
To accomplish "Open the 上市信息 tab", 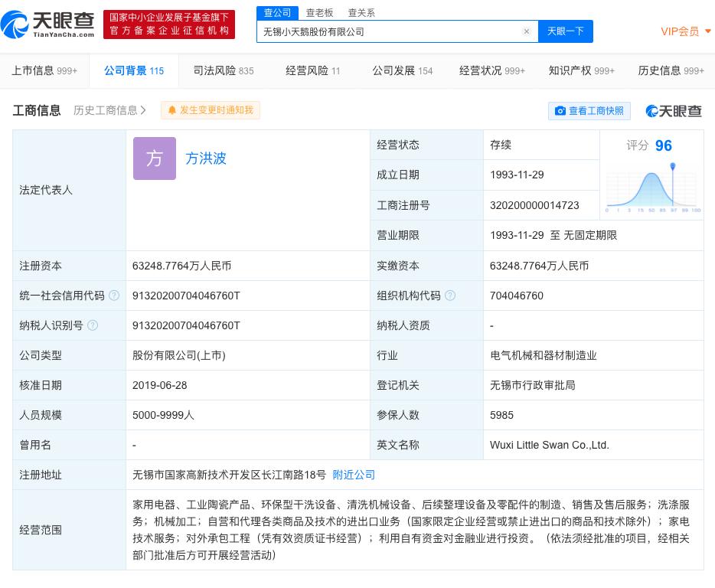I will [x=44, y=70].
